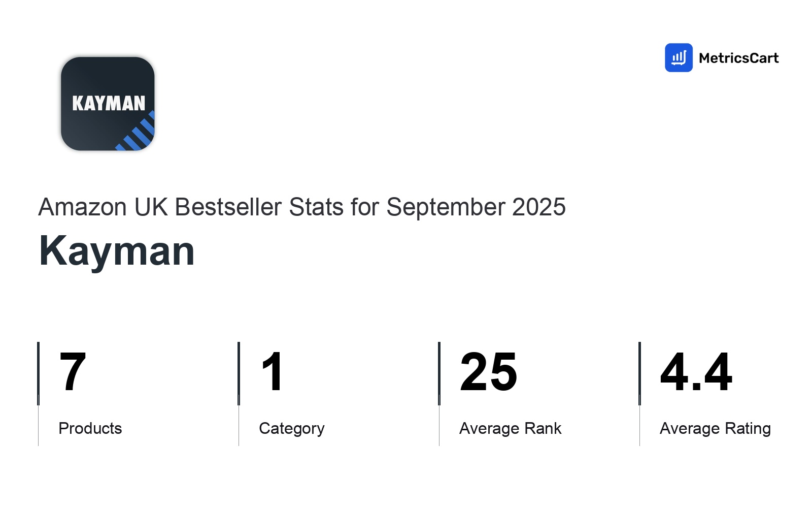
Task: Click the words 'Amazon UK' in the subtitle
Action: click(x=103, y=207)
